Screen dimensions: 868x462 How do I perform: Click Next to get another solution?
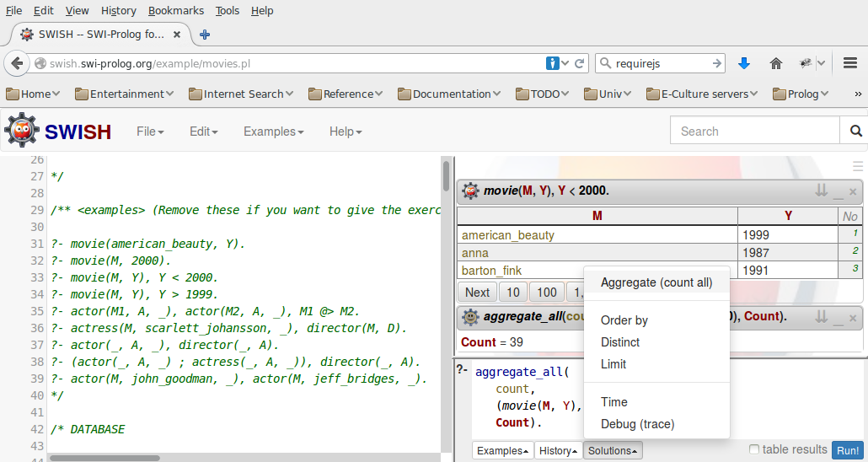pos(477,293)
